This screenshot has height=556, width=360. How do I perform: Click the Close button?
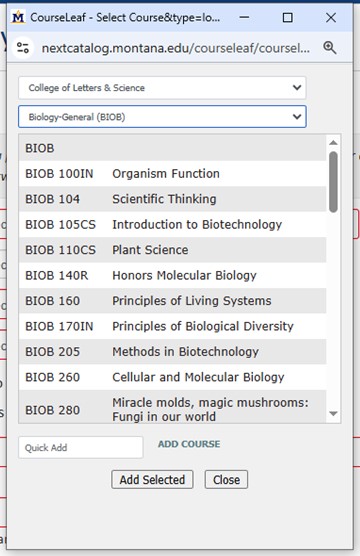tap(226, 480)
